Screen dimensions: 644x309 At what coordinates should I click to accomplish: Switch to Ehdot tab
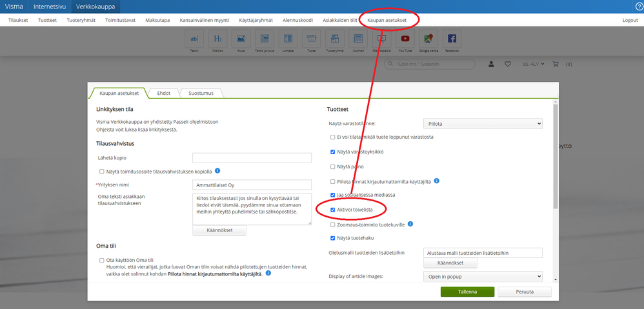pyautogui.click(x=163, y=93)
